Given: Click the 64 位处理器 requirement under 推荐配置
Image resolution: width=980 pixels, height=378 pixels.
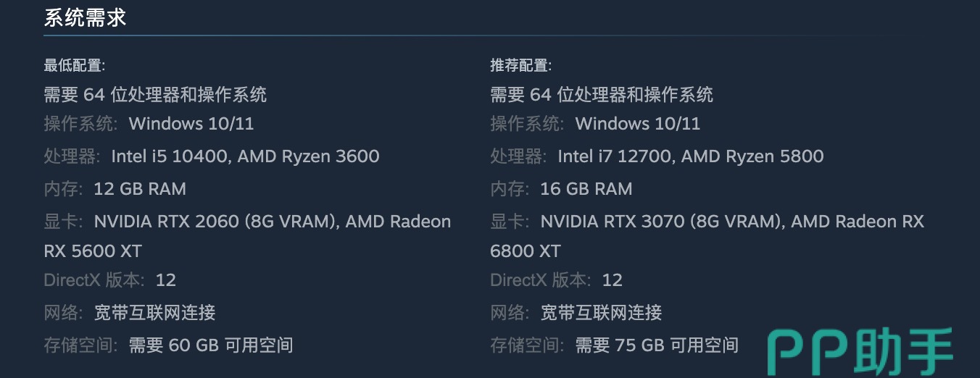Looking at the screenshot, I should click(x=602, y=95).
